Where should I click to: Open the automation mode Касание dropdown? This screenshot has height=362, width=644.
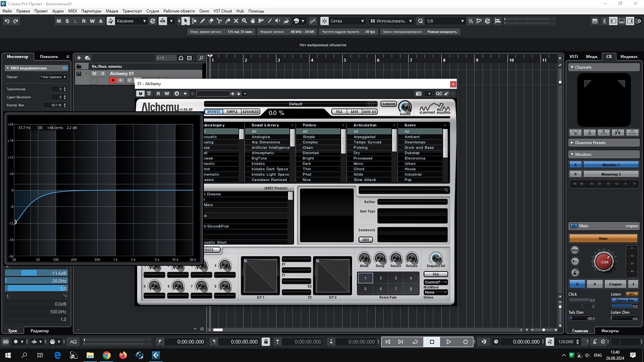(131, 21)
